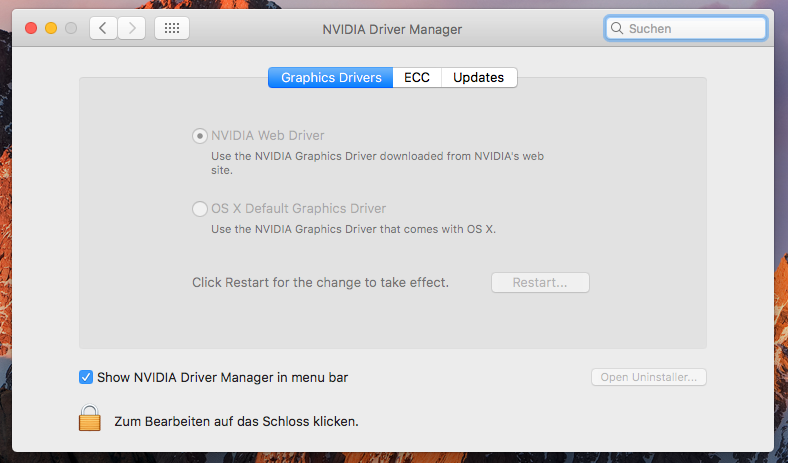The height and width of the screenshot is (463, 788).
Task: Click the padlock icon to unlock settings
Action: [90, 419]
